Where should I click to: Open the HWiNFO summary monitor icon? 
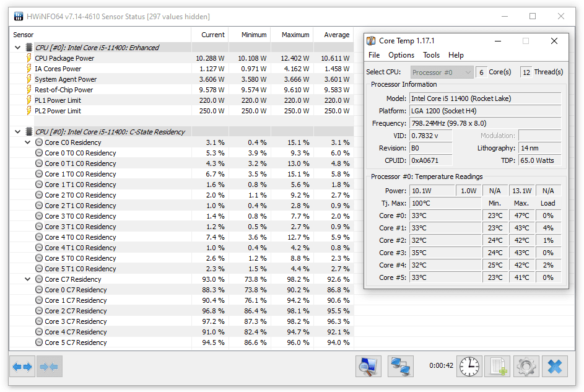(368, 367)
